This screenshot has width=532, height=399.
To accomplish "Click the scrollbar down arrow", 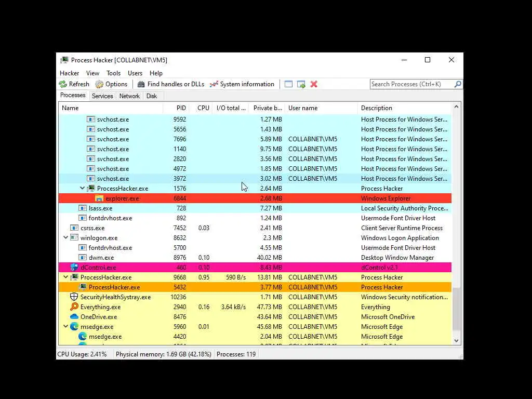I will pyautogui.click(x=456, y=341).
